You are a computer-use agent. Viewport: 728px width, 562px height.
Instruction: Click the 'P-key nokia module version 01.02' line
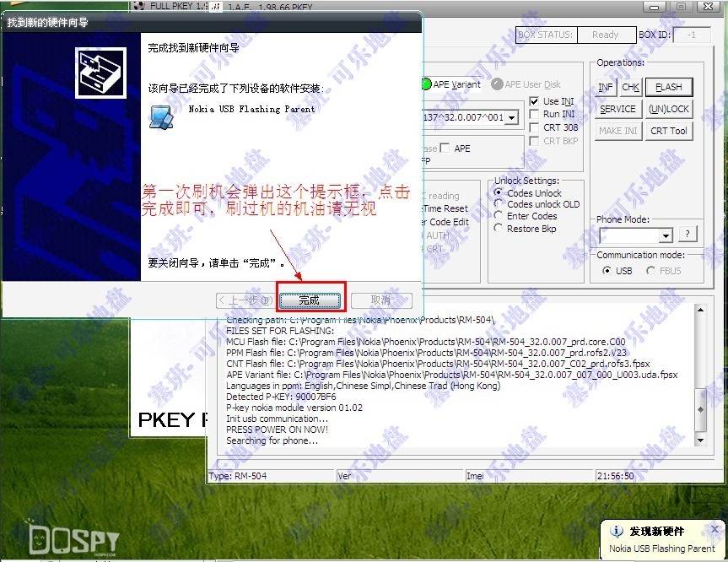click(294, 408)
